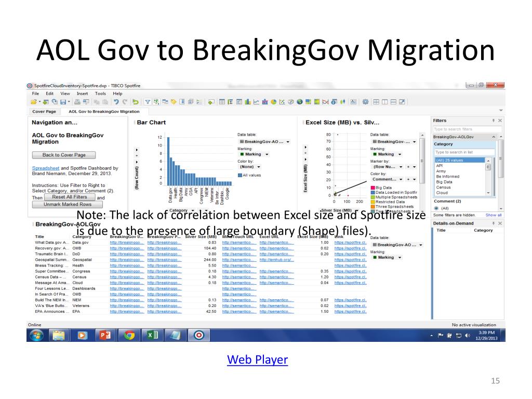This screenshot has height=399, width=532.
Task: Click the yellow Tags icon in toolbar
Action: [x=174, y=102]
